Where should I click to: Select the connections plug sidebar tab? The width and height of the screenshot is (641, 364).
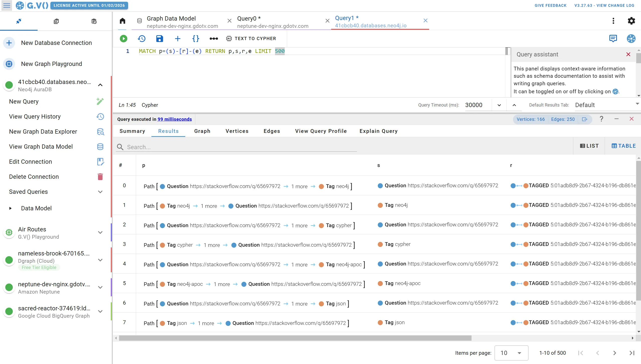click(x=19, y=21)
